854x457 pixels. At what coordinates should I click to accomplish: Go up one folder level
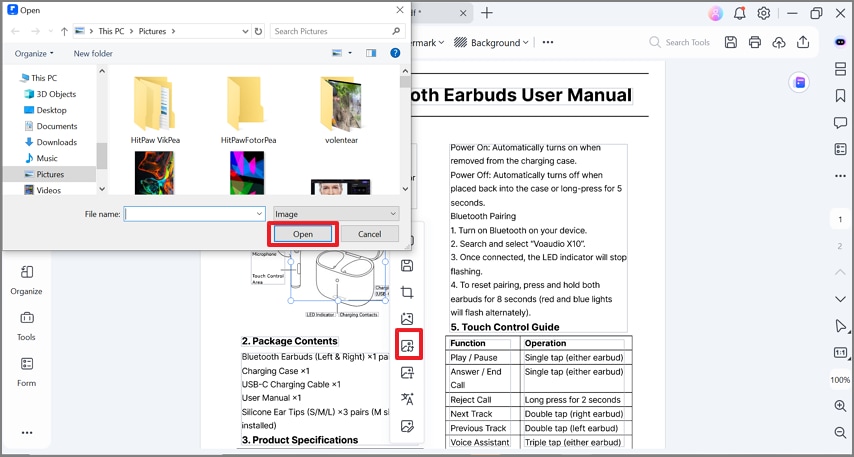[x=64, y=31]
